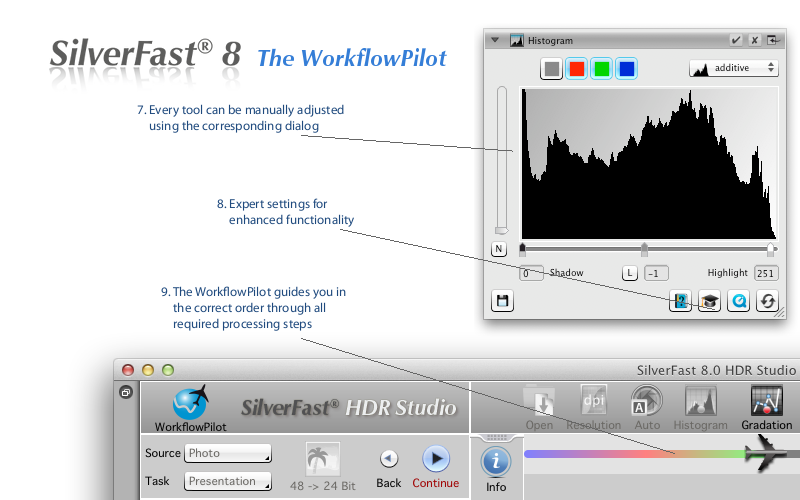Toggle the blue channel in Histogram
The image size is (800, 500).
(x=626, y=69)
